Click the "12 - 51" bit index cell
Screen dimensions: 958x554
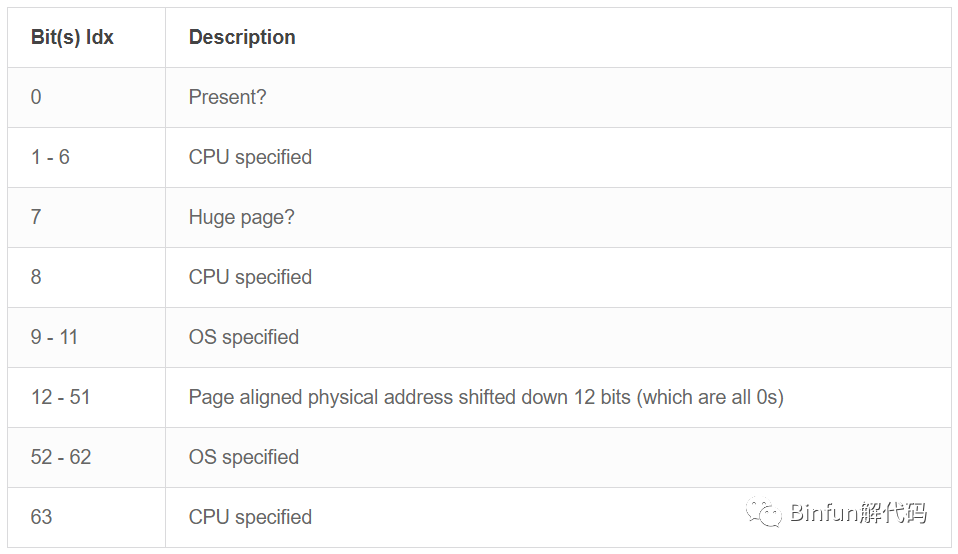(x=60, y=397)
